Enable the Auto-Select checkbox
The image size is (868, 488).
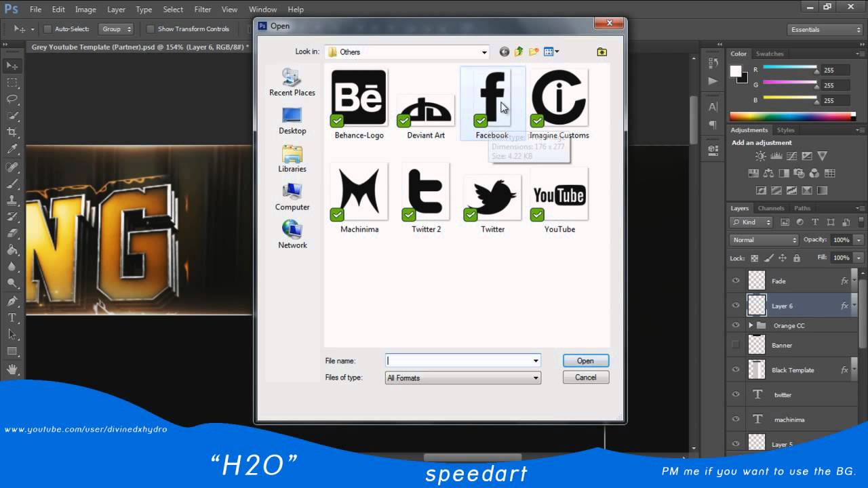coord(47,29)
